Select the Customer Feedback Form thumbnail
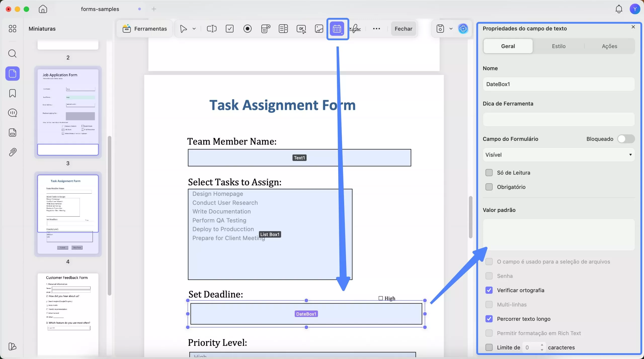This screenshot has height=359, width=644. pos(68,314)
